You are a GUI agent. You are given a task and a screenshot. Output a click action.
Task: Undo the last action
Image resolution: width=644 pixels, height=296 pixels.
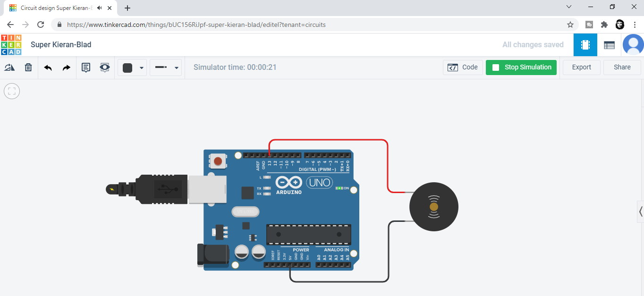point(48,68)
